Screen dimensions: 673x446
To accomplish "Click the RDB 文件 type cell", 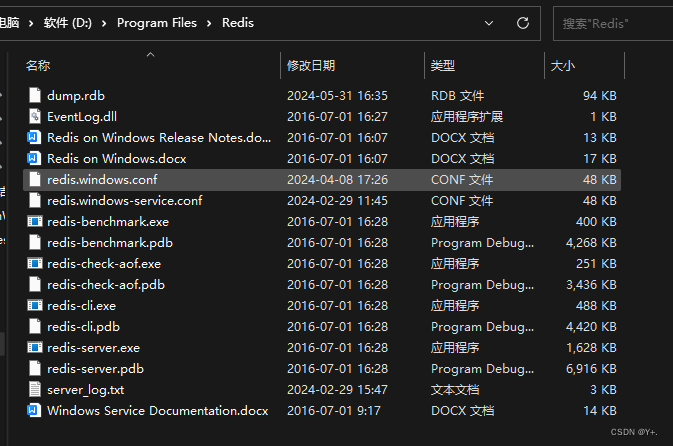I will [x=458, y=95].
